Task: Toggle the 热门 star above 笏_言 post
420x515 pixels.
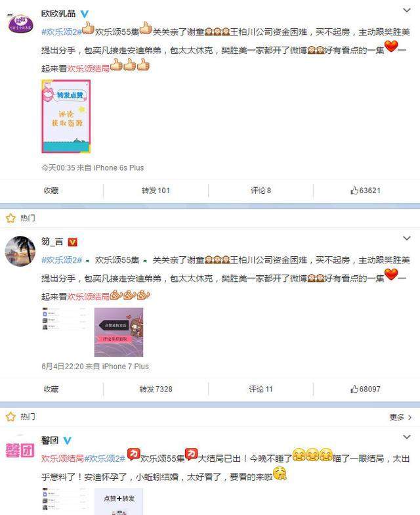Action: (10, 218)
